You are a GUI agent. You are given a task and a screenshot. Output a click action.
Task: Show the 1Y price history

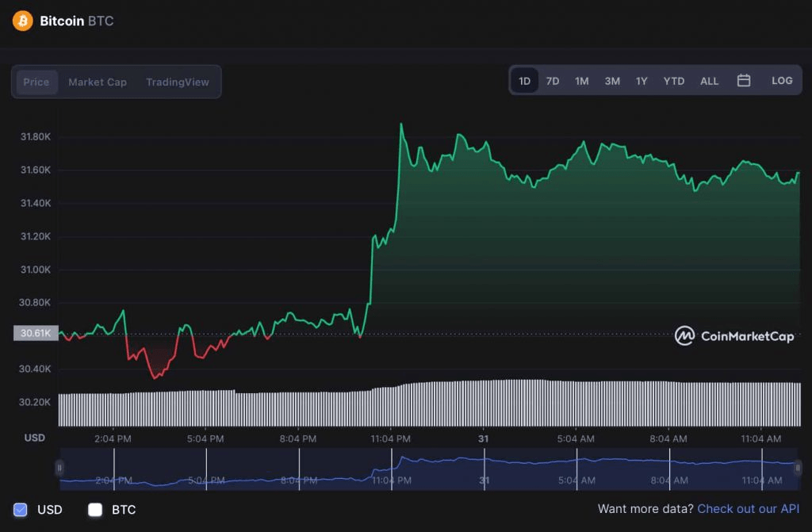[x=642, y=80]
